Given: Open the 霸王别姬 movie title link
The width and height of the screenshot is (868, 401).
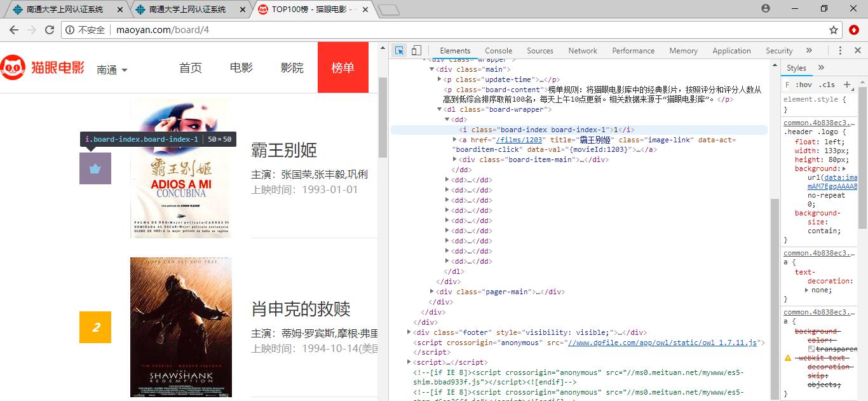Looking at the screenshot, I should pyautogui.click(x=284, y=151).
